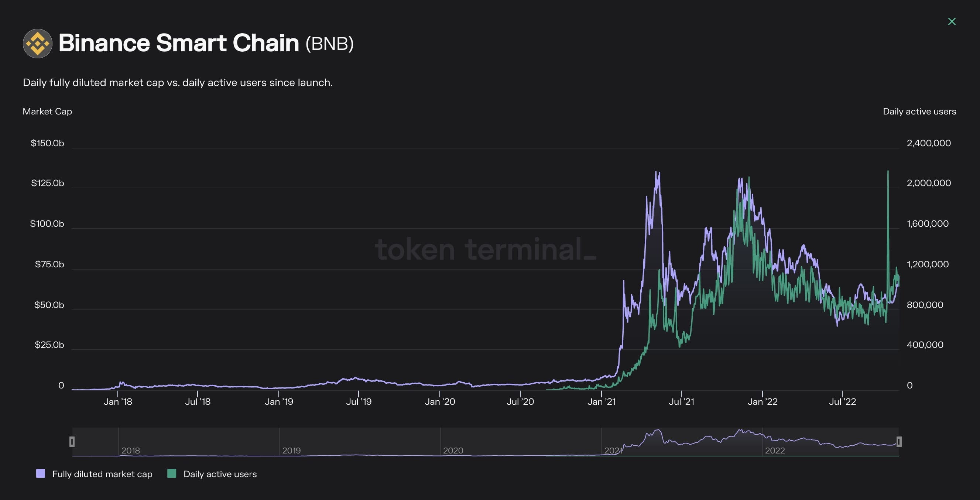
Task: Click the Jul '19 axis label
Action: [359, 401]
